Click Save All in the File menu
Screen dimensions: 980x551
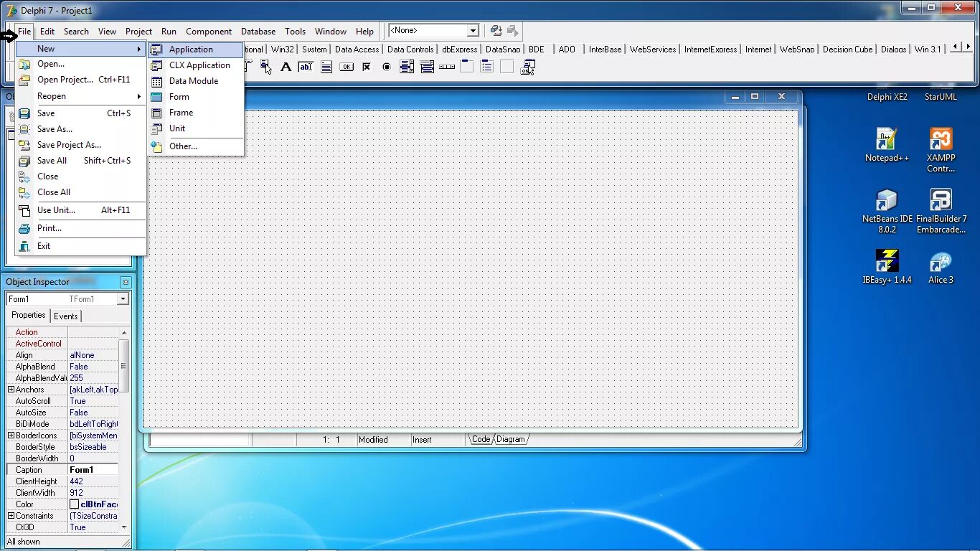[81, 161]
